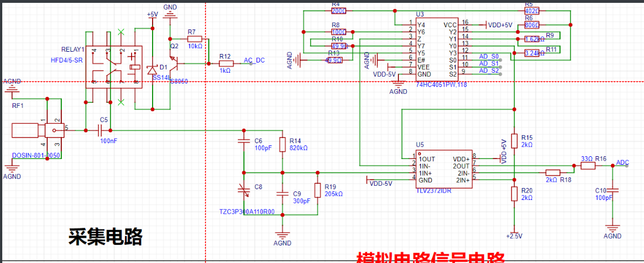Select the C10 capacitor symbol

(612, 190)
